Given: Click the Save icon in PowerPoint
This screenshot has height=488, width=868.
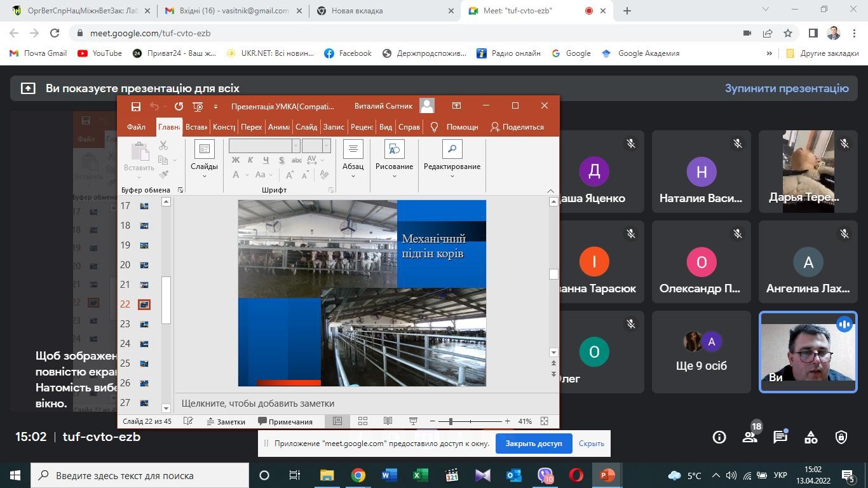Looking at the screenshot, I should pyautogui.click(x=135, y=106).
